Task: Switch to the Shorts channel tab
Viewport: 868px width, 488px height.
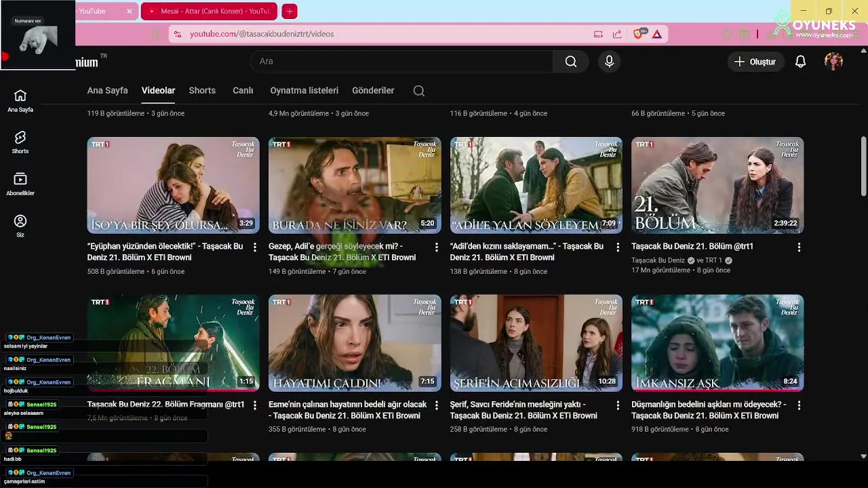Action: 202,91
